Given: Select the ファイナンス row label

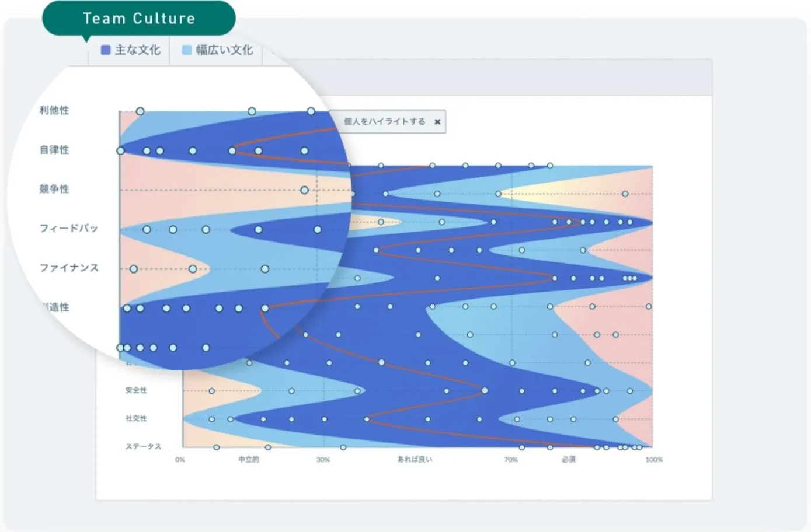Looking at the screenshot, I should click(69, 268).
